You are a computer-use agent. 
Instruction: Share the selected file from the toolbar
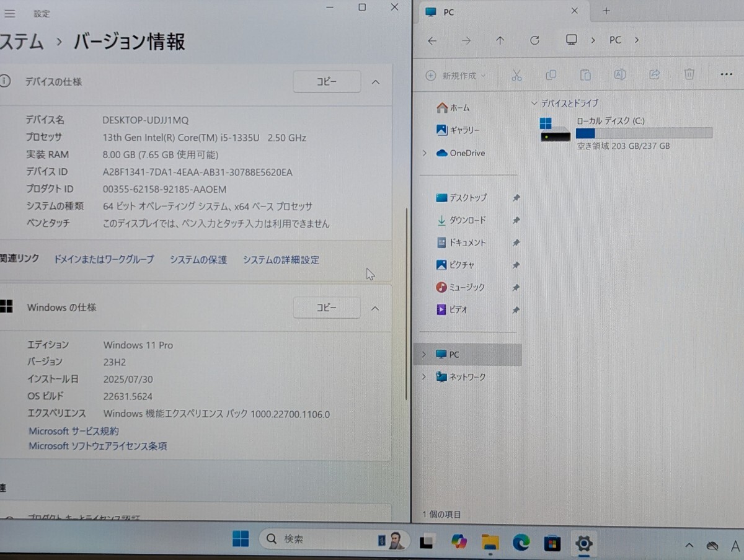(x=654, y=74)
